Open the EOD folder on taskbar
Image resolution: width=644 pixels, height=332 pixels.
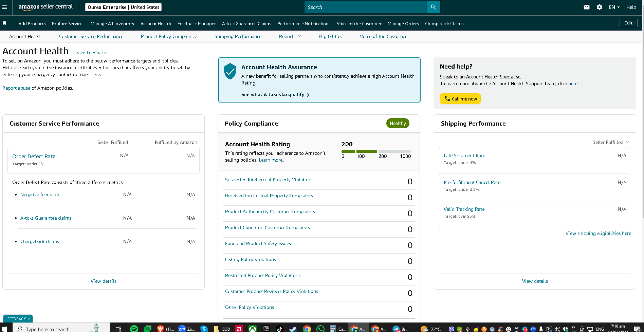point(222,329)
